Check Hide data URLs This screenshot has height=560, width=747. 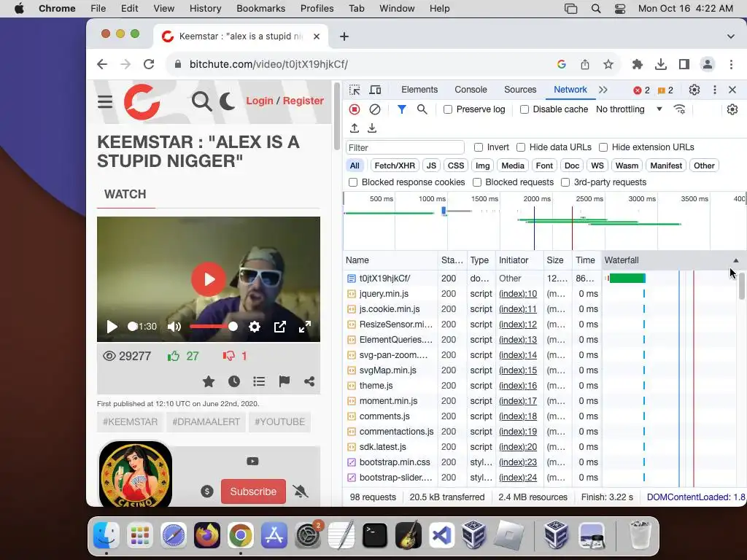[x=521, y=147]
